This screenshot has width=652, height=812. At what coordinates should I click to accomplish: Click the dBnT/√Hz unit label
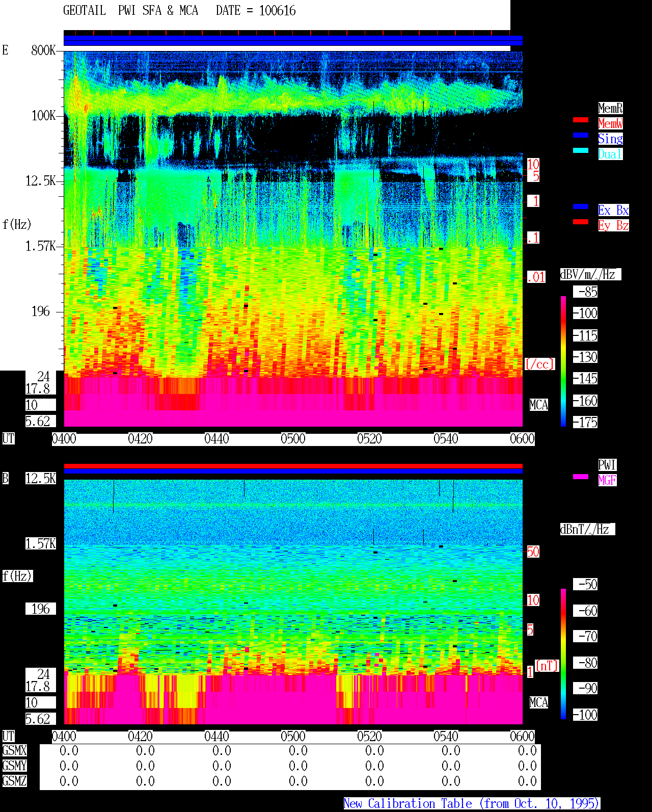point(587,529)
